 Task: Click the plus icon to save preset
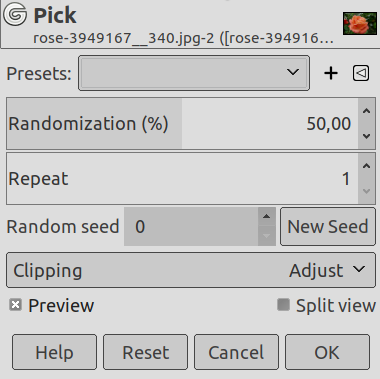coord(331,73)
